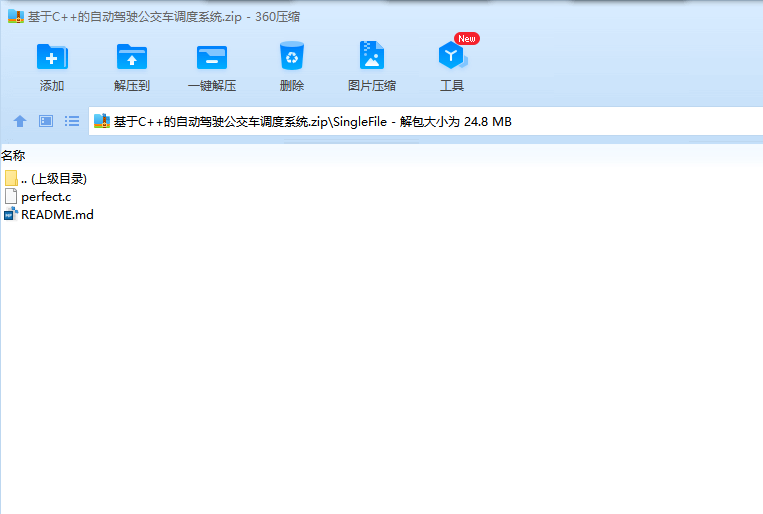
Task: Click the 一键解压 (One-click extract) icon
Action: point(212,57)
